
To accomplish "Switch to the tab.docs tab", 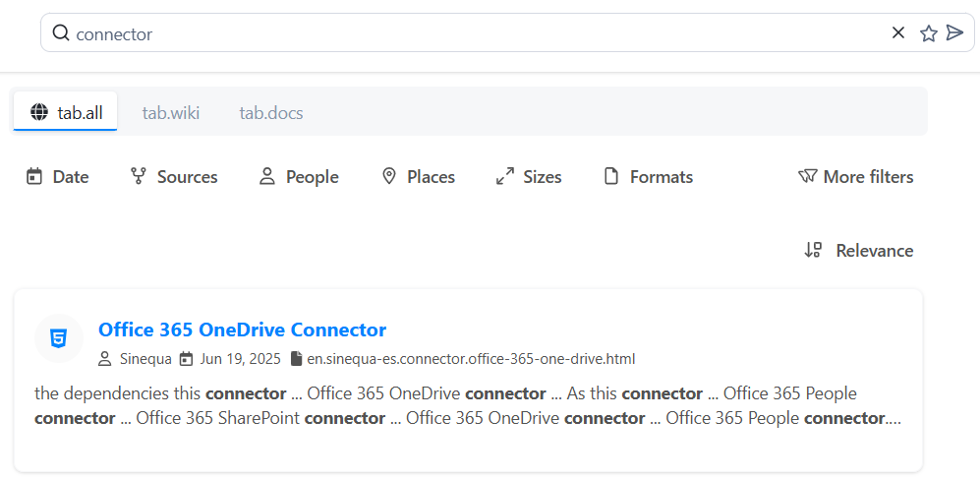I will (271, 113).
